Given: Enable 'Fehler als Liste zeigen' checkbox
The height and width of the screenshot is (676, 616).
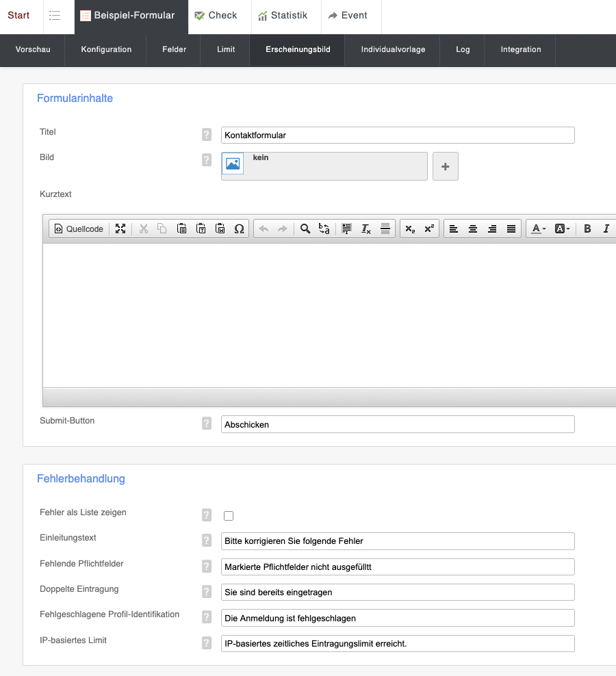Looking at the screenshot, I should pos(229,516).
